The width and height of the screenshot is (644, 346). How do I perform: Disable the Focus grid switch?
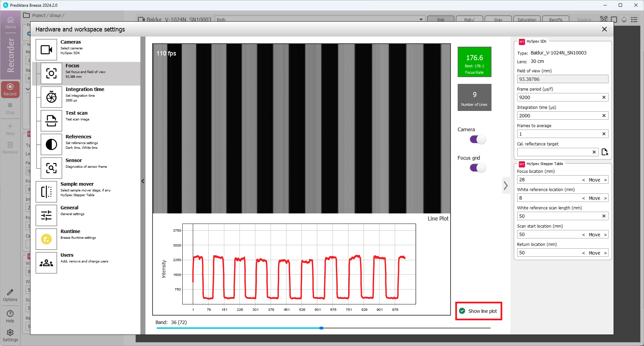tap(478, 168)
